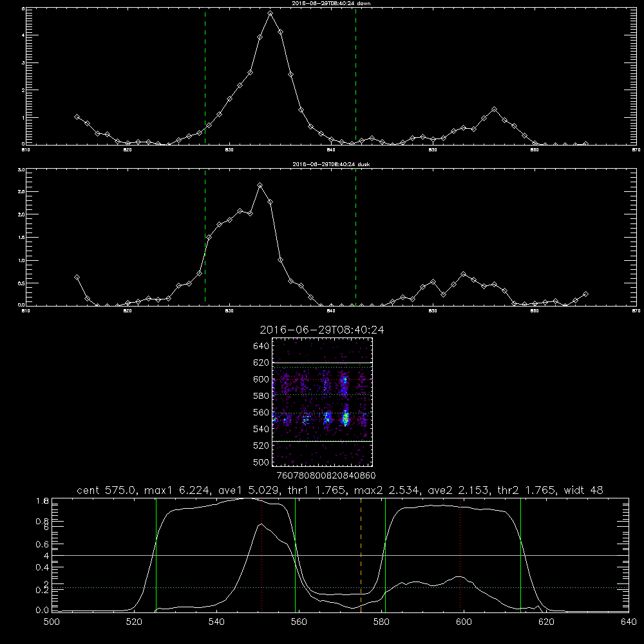The width and height of the screenshot is (644, 644).
Task: Click the 2.0 y-axis label on the dusk plot
Action: point(21,214)
